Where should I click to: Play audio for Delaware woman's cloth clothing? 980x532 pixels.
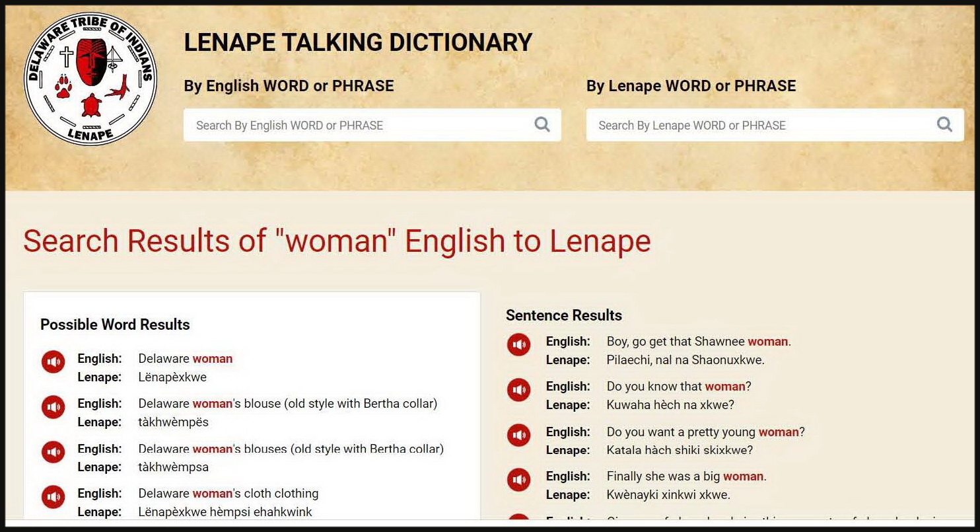click(53, 497)
